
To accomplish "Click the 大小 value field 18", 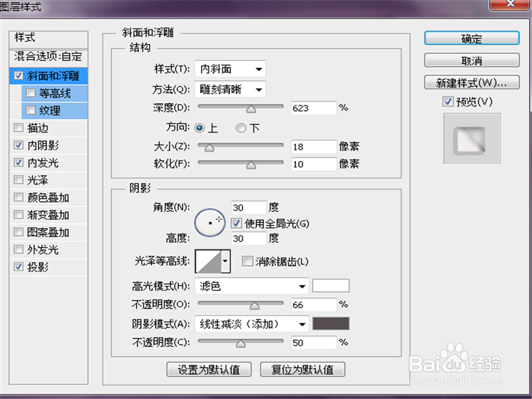I will 313,147.
